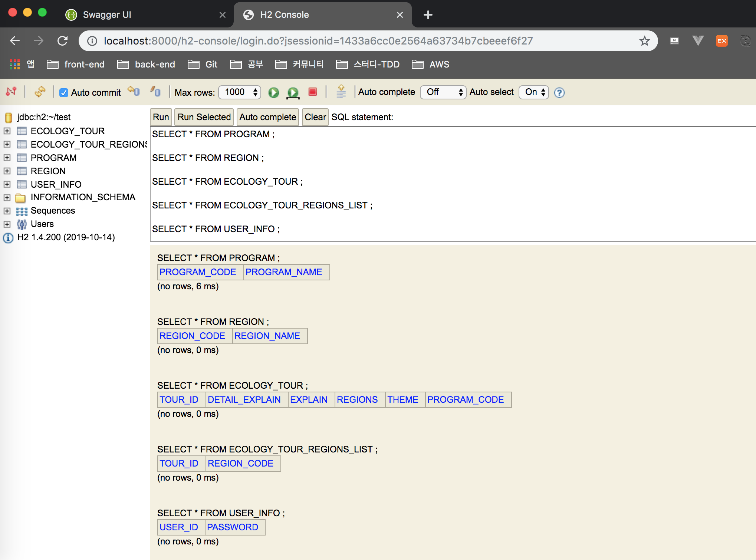The width and height of the screenshot is (756, 560).
Task: Click the Disconnect icon in H2 toolbar
Action: coord(11,91)
